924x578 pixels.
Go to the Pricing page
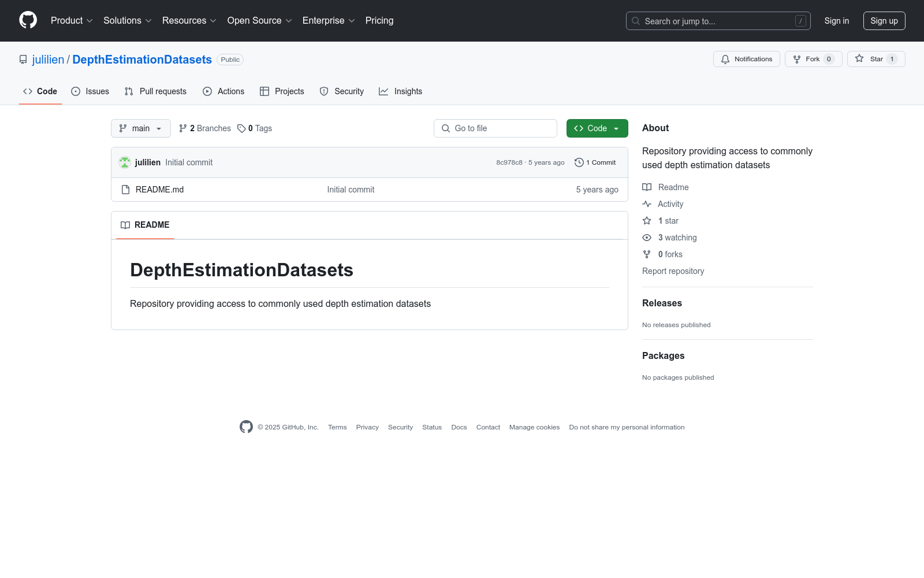click(x=379, y=21)
